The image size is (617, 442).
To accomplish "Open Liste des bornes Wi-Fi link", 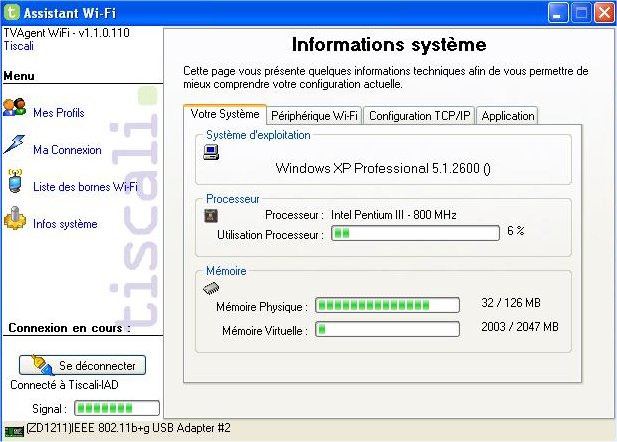I will [85, 187].
